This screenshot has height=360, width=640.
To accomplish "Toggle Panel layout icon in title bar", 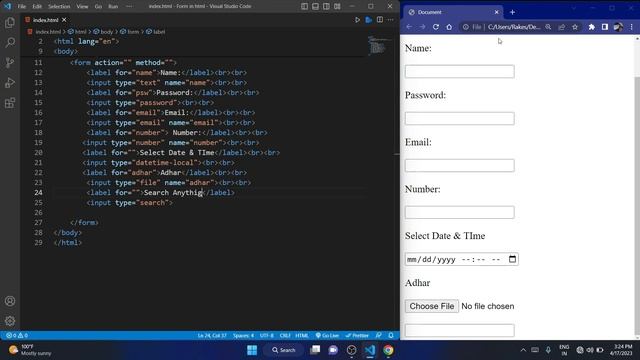I will 316,6.
